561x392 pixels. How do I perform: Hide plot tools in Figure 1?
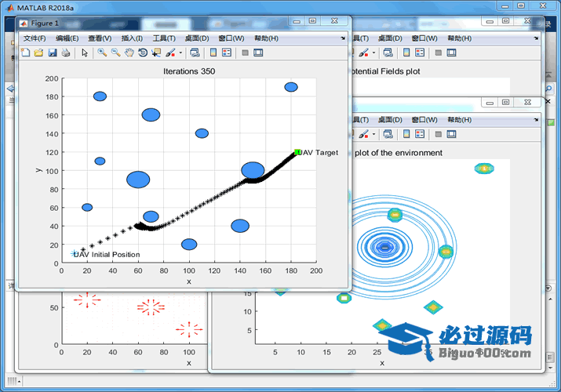pyautogui.click(x=245, y=53)
